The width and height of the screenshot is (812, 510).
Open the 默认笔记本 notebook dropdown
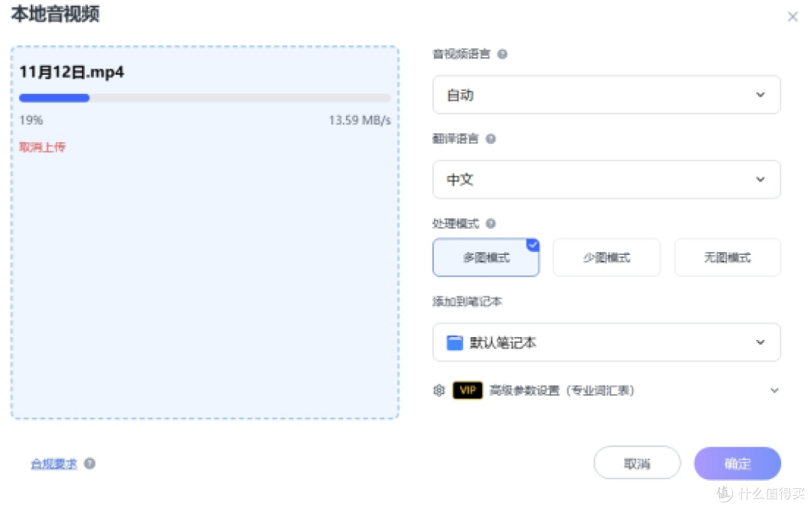pyautogui.click(x=607, y=342)
